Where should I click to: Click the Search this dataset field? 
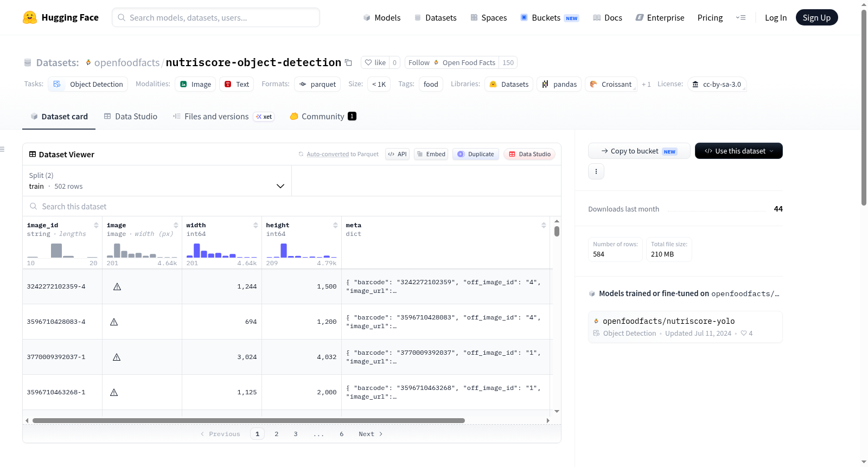click(292, 207)
